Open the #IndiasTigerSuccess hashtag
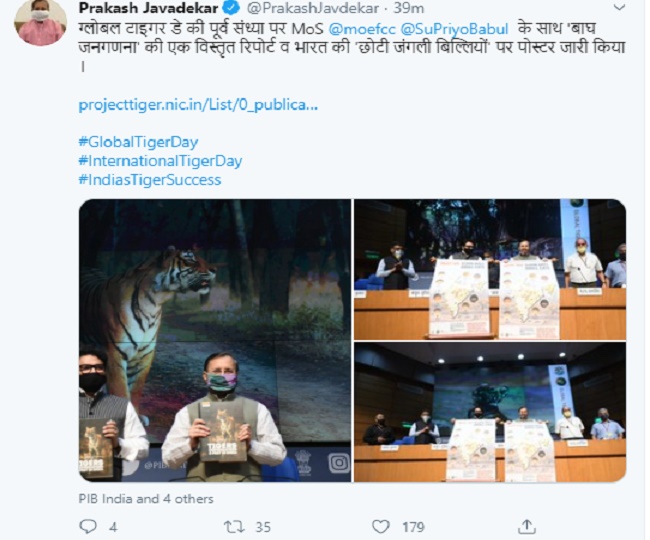Screen dimensions: 650x540 pos(150,180)
